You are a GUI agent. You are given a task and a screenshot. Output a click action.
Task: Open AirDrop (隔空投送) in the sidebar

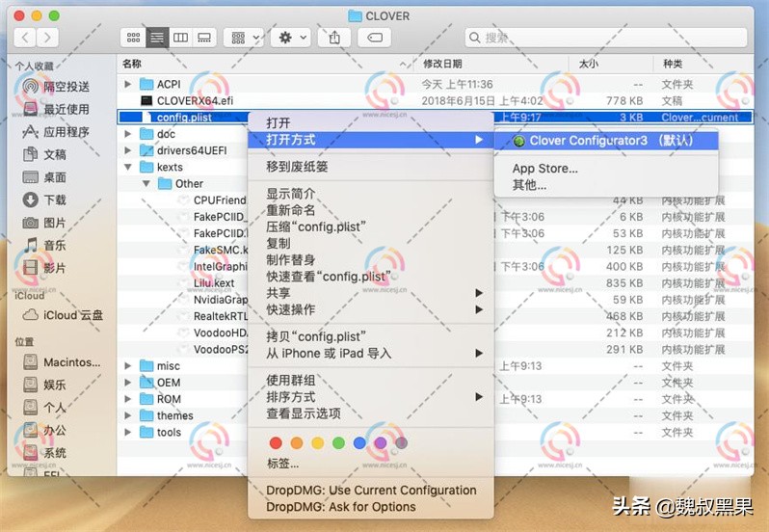[x=57, y=87]
